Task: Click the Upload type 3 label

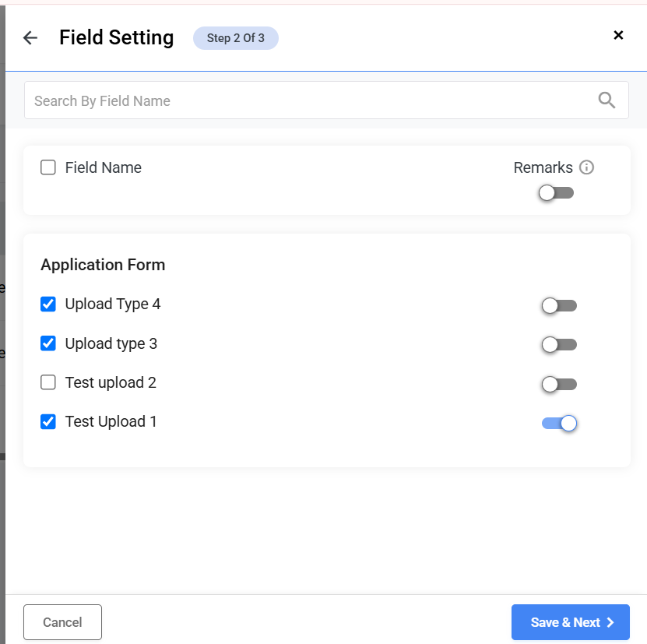Action: (x=111, y=343)
